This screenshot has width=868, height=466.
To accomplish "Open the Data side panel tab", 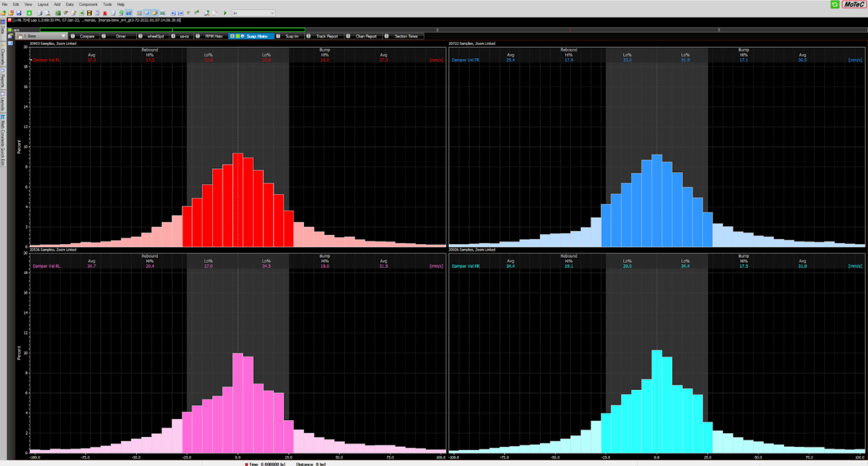I will [2, 29].
